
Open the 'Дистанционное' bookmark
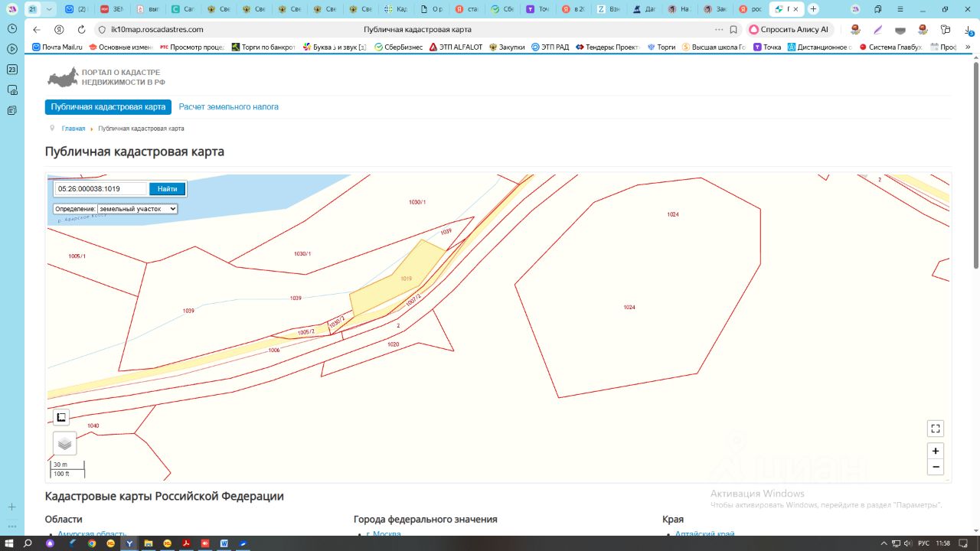tap(819, 47)
